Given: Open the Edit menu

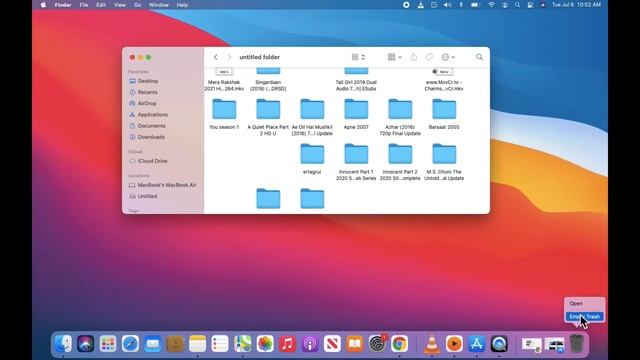Looking at the screenshot, I should pos(101,5).
